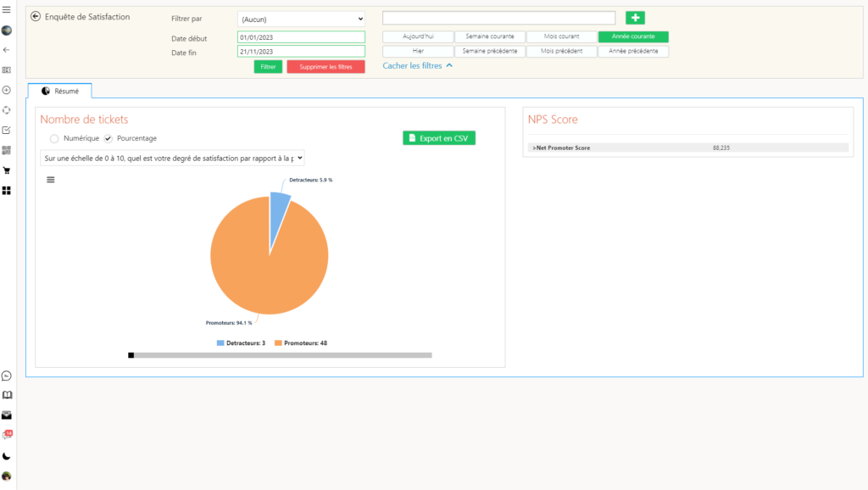868x490 pixels.
Task: Open the QR code sidebar icon
Action: (7, 150)
